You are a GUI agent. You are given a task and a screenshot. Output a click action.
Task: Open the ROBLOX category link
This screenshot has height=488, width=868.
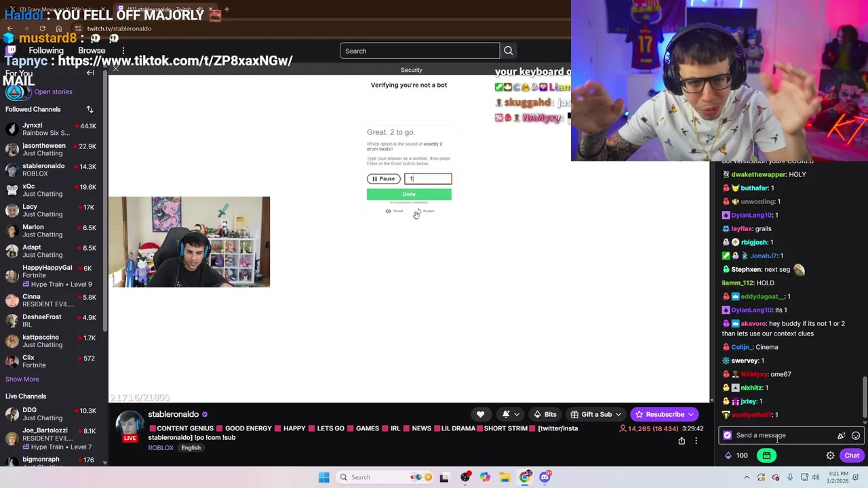click(x=161, y=448)
